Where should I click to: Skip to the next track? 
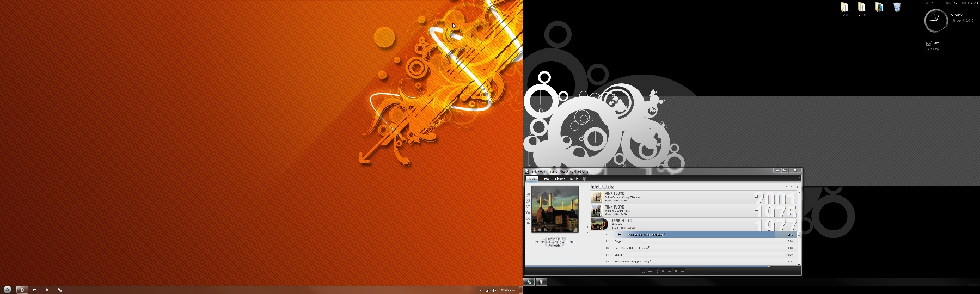tap(683, 271)
